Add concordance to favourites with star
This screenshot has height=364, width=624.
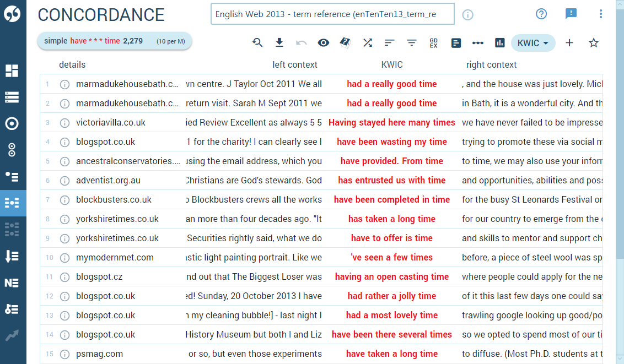coord(594,43)
